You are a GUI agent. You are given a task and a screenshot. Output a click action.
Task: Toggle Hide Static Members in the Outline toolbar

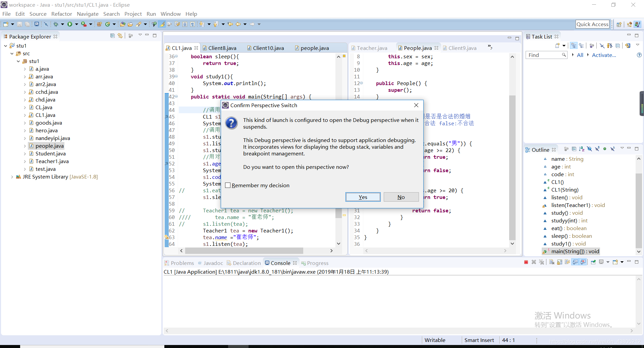click(x=597, y=149)
